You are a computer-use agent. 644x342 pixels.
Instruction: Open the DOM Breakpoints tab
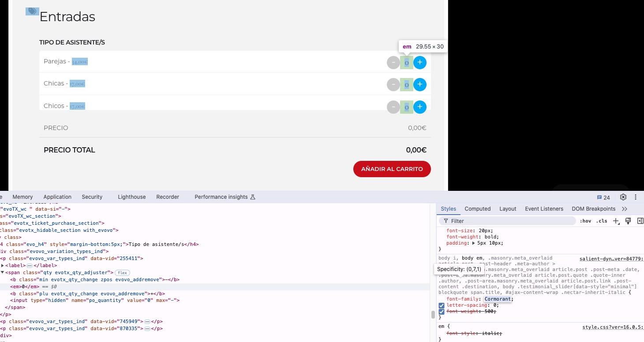pos(593,209)
